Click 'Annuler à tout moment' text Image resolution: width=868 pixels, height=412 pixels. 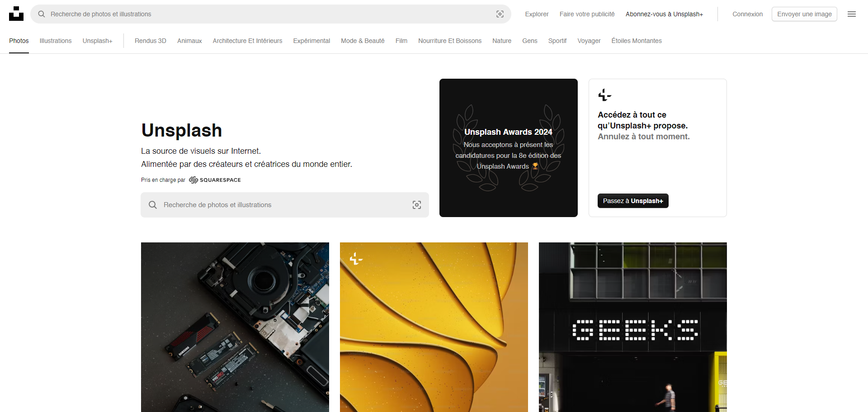coord(644,137)
